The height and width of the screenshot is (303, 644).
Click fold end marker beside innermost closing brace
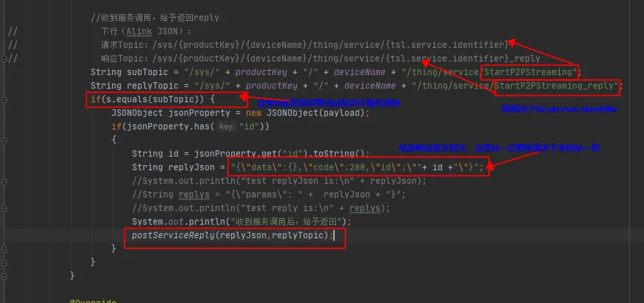pyautogui.click(x=4, y=249)
